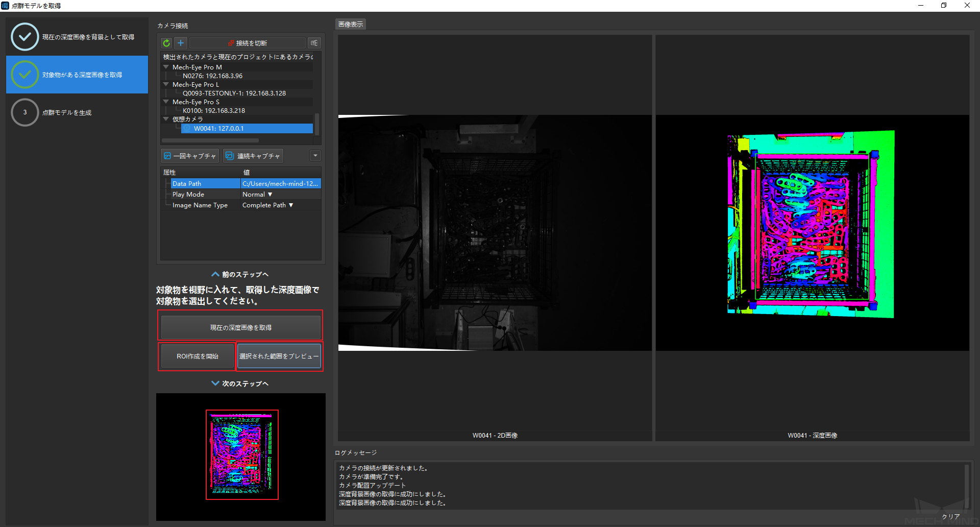
Task: Select the 画像表示 tab
Action: (x=351, y=25)
